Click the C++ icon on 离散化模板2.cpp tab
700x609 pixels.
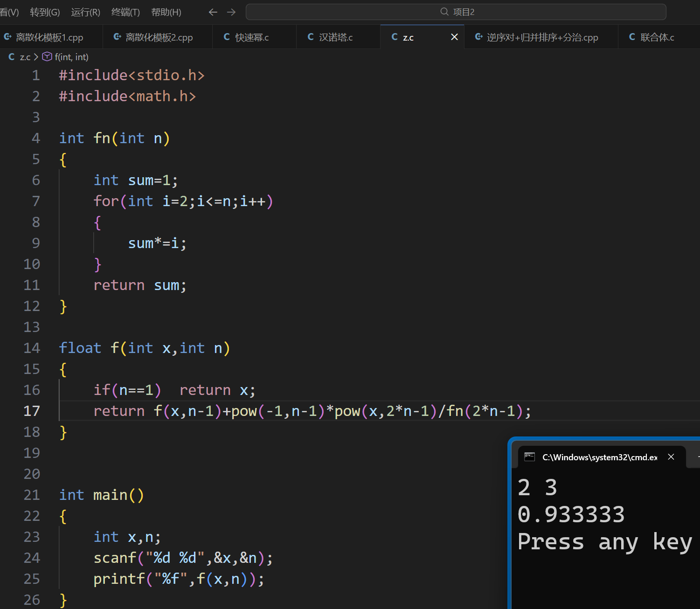pos(118,36)
